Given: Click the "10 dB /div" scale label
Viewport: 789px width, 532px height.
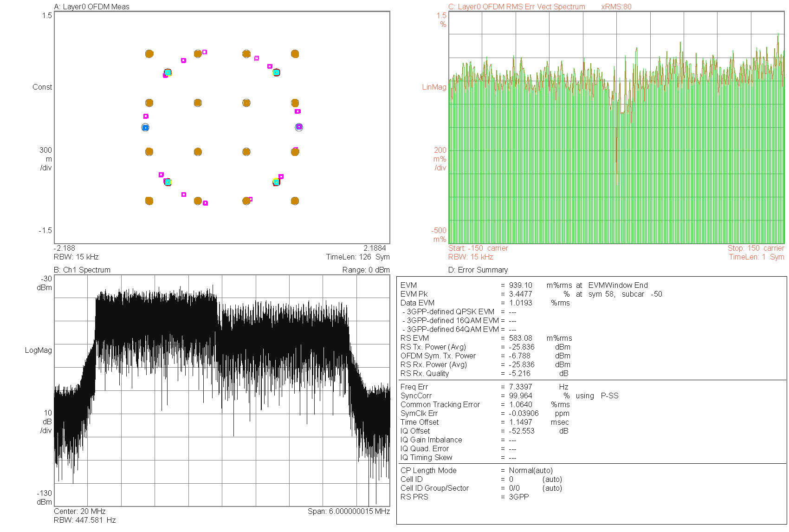Looking at the screenshot, I should [47, 422].
